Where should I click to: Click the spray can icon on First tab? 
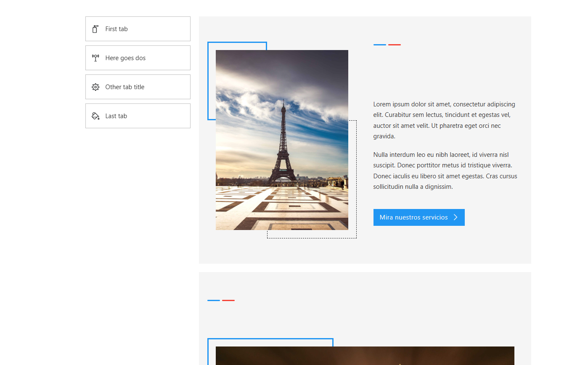95,29
